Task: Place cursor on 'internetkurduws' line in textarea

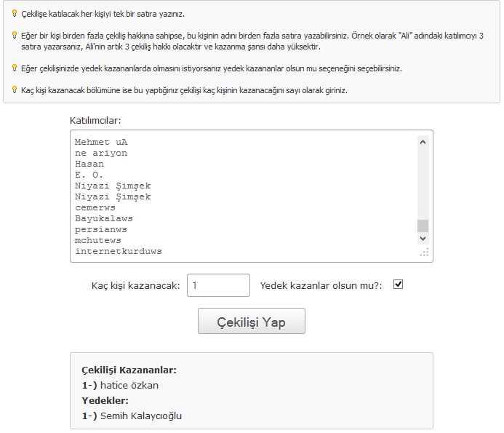Action: coord(119,251)
